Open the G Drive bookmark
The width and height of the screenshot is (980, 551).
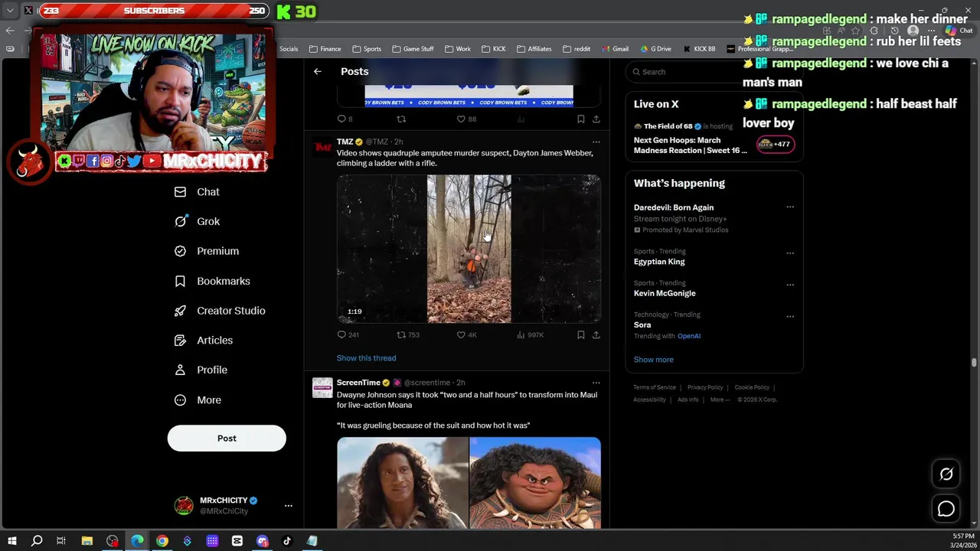[655, 49]
